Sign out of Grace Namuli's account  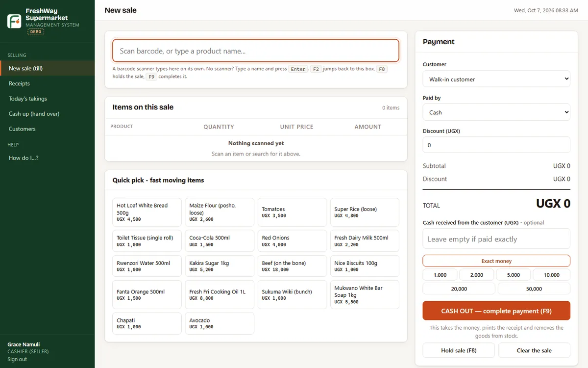[18, 359]
